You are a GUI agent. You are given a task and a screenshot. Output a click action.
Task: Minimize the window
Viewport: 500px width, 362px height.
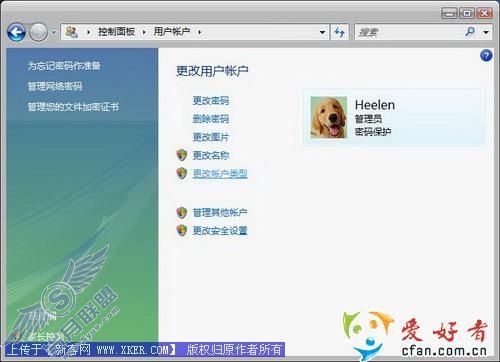click(449, 13)
